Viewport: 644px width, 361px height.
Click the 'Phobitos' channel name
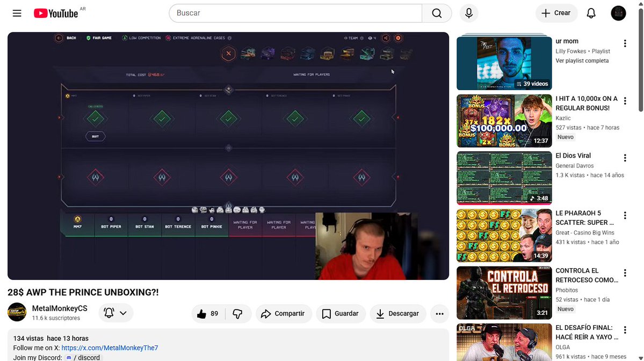click(x=567, y=290)
